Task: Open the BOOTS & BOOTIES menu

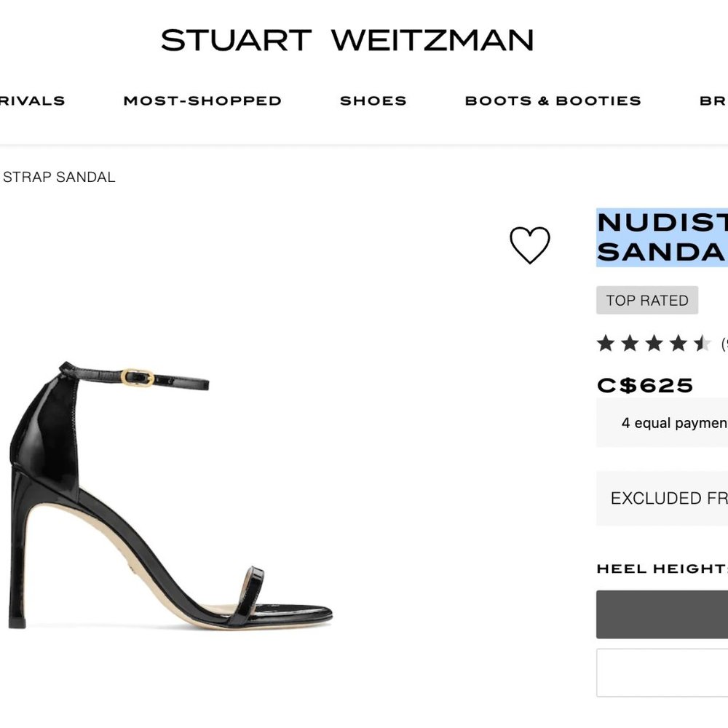Action: 552,100
